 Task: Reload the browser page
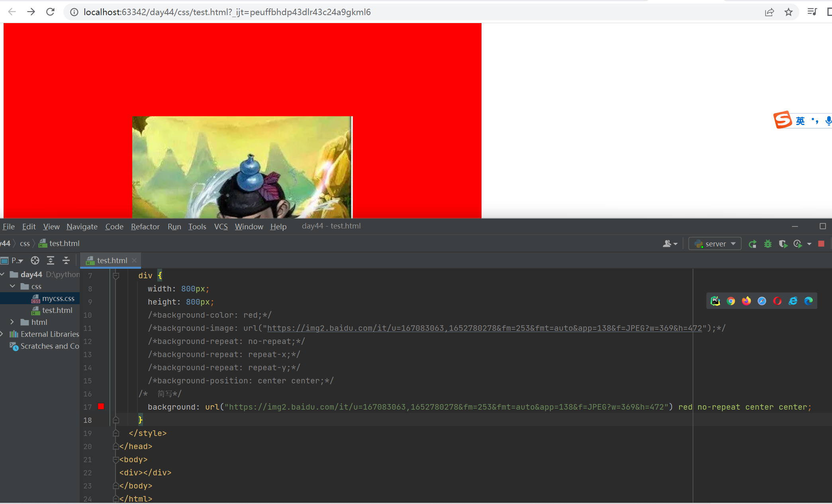tap(50, 12)
